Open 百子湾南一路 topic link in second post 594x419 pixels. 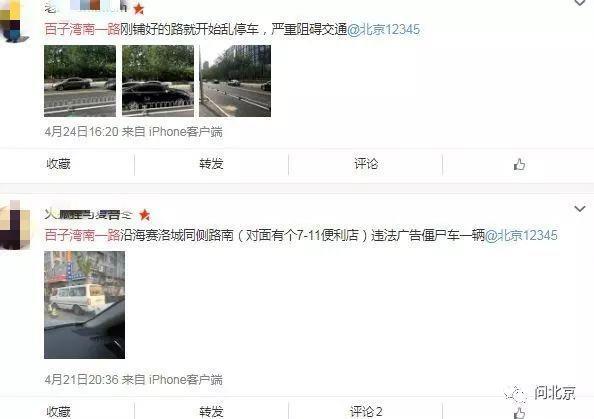[x=82, y=235]
